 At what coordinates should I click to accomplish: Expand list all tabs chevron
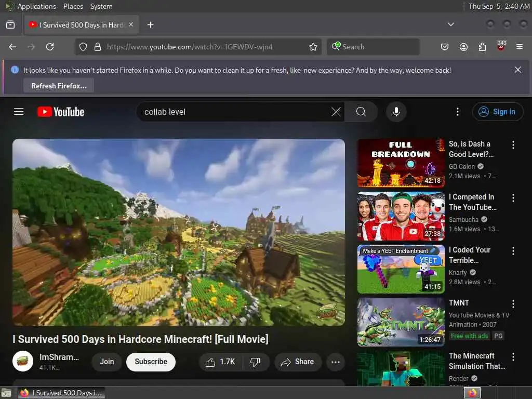(450, 24)
